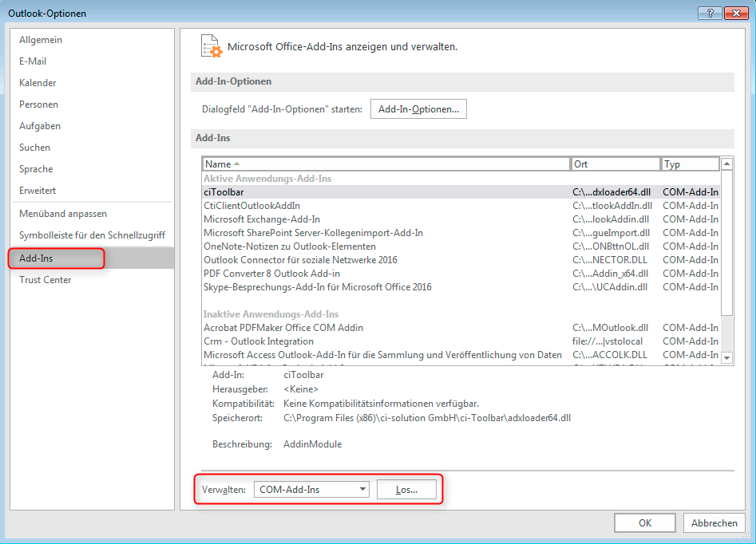Select Microsoft Access Outlook-Add-In entry

pyautogui.click(x=461, y=355)
